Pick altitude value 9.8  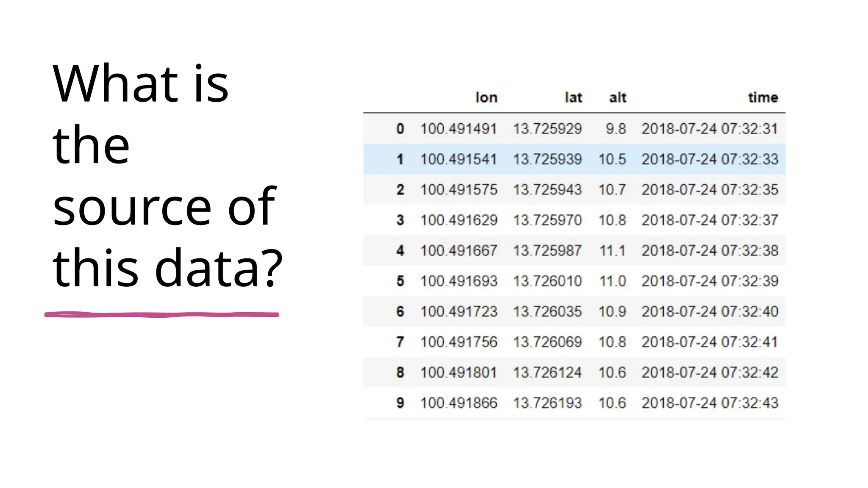coord(616,128)
